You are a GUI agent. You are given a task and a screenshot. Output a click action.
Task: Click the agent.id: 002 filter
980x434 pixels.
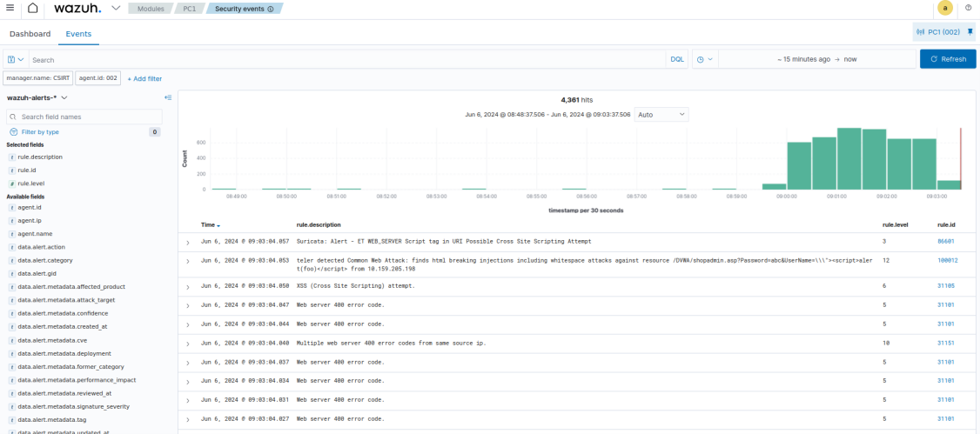(x=97, y=78)
